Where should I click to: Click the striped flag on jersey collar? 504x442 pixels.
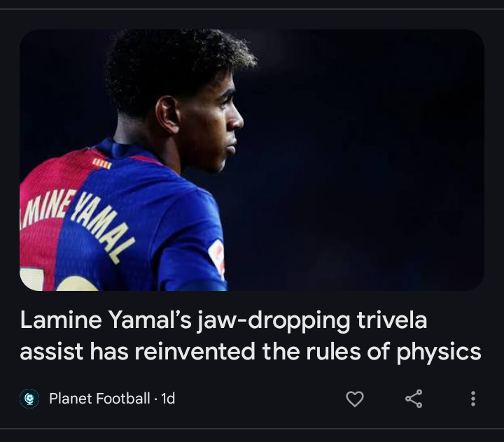pyautogui.click(x=102, y=163)
